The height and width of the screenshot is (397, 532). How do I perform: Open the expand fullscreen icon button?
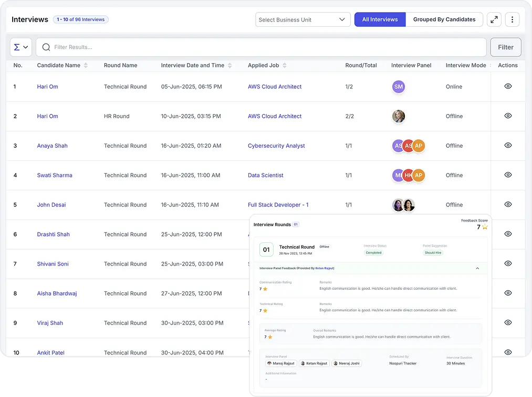tap(494, 19)
